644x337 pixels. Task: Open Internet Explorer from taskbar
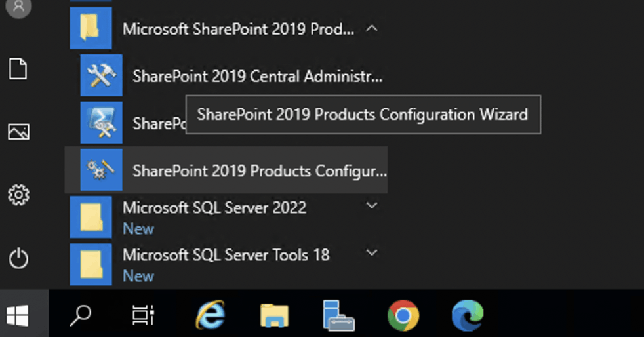[210, 317]
